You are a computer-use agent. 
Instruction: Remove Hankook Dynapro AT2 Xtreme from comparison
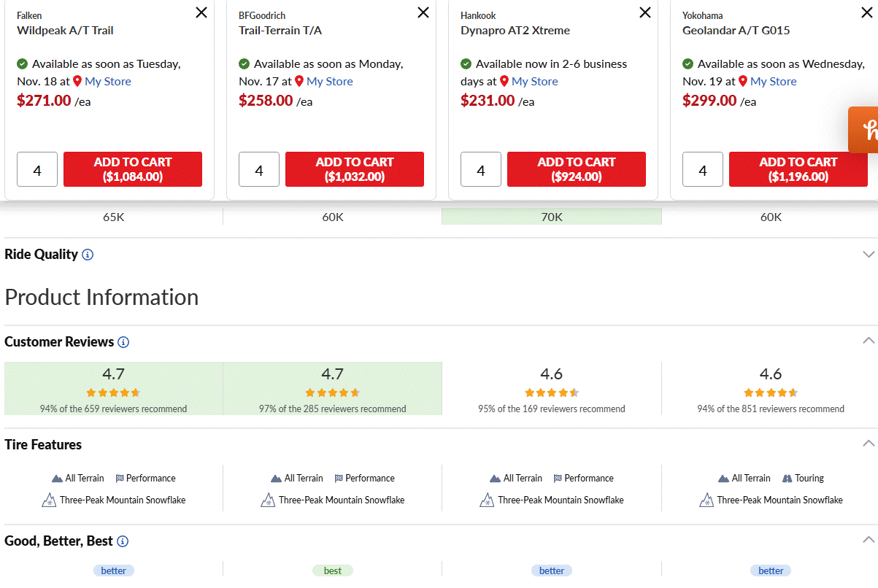click(645, 12)
